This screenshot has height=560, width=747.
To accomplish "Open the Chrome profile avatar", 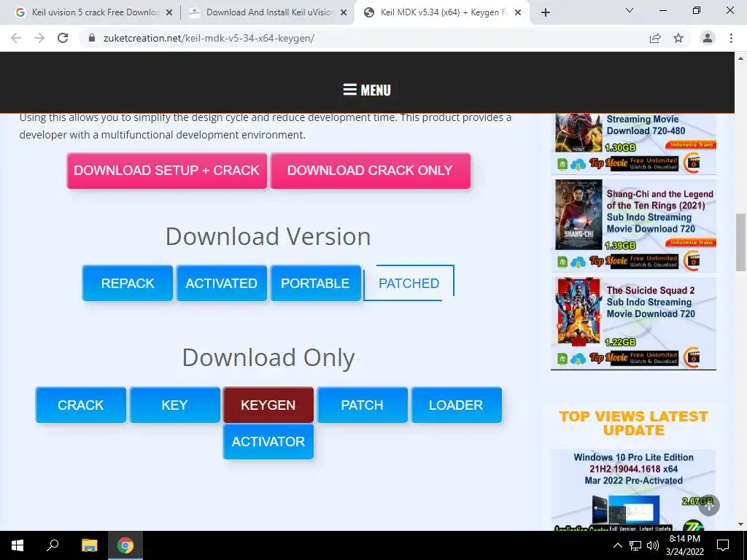I will pos(708,38).
